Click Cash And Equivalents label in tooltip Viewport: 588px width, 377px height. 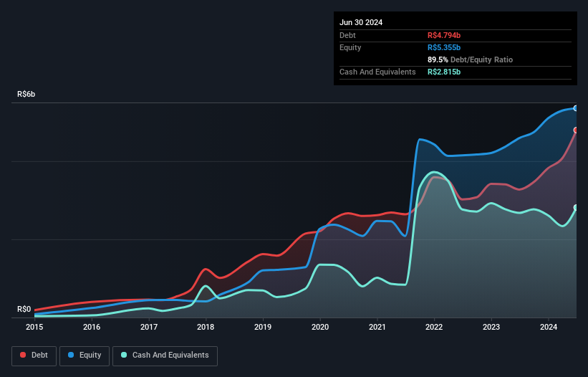point(377,72)
